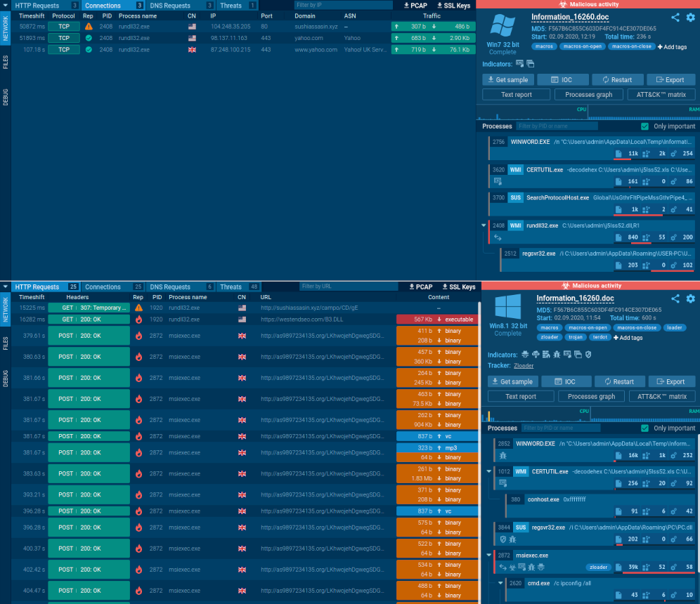Click the flame reputation icon for the westendseo.com B3.DLL request
Image resolution: width=700 pixels, height=604 pixels.
click(139, 320)
